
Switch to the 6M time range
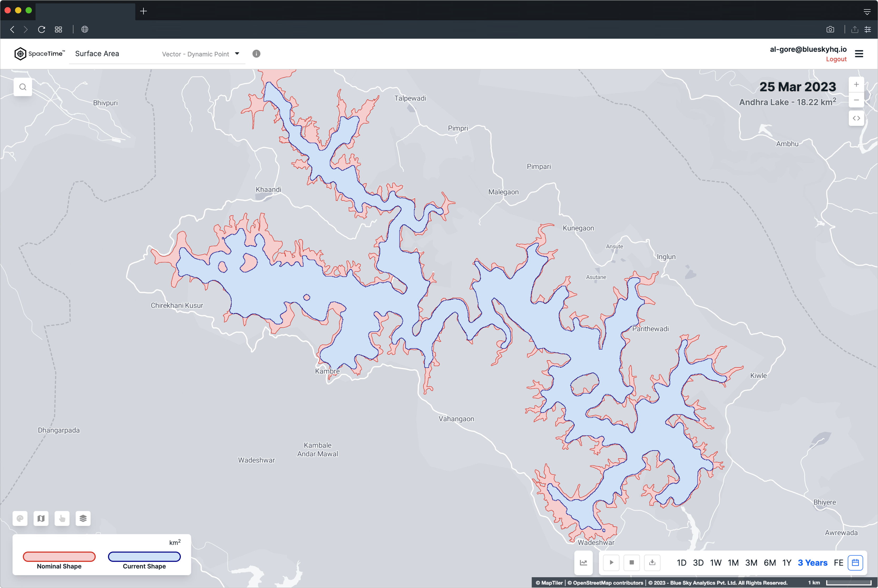770,562
